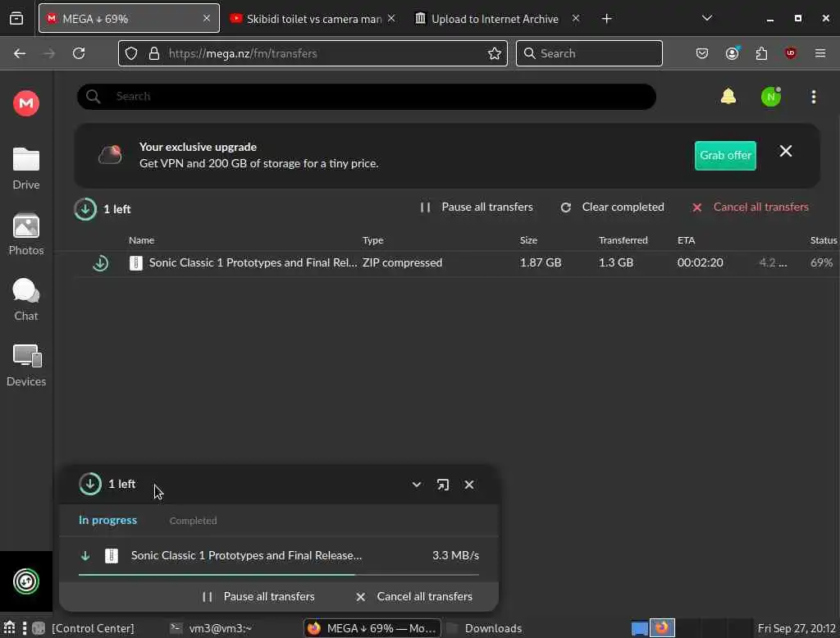Sort transfers by Size column

528,240
